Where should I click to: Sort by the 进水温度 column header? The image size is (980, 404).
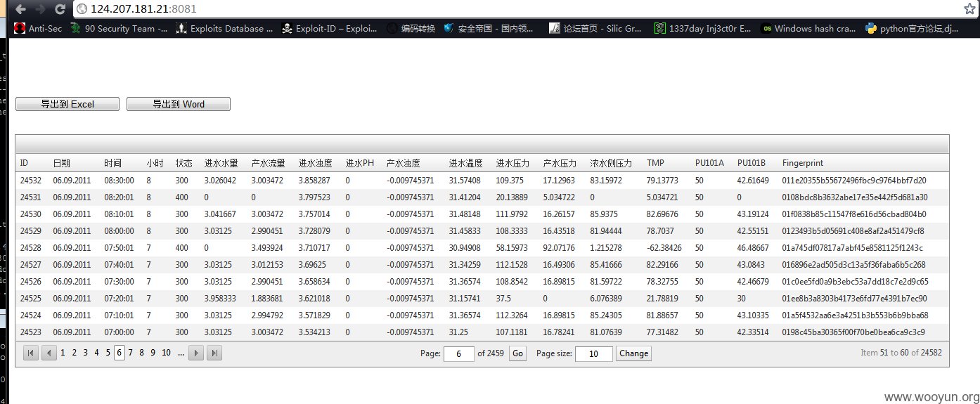tap(466, 163)
